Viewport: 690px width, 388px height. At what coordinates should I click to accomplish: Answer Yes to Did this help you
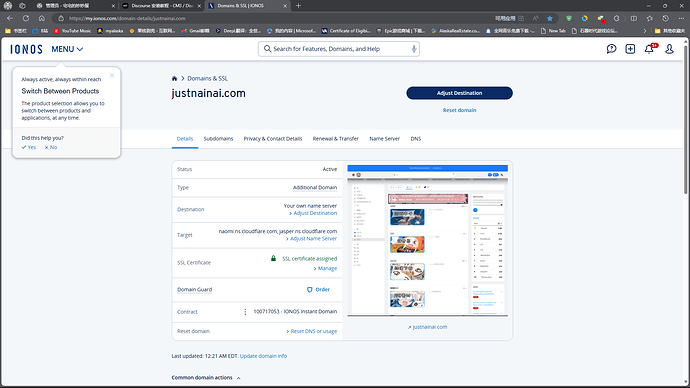tap(29, 147)
